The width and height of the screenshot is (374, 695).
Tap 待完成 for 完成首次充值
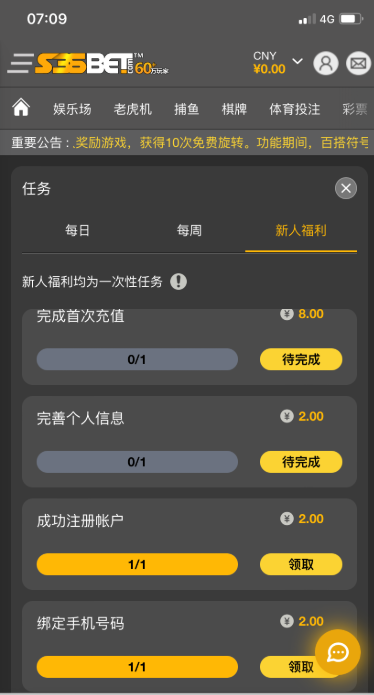click(301, 359)
